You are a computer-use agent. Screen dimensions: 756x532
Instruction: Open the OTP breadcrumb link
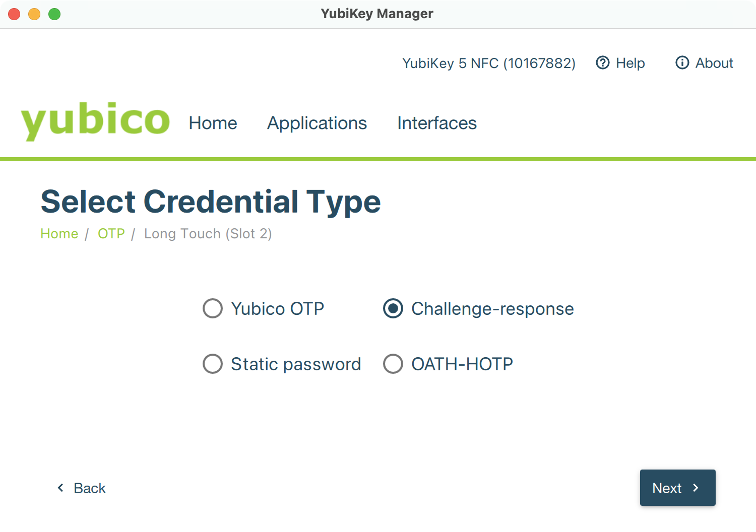click(x=111, y=234)
